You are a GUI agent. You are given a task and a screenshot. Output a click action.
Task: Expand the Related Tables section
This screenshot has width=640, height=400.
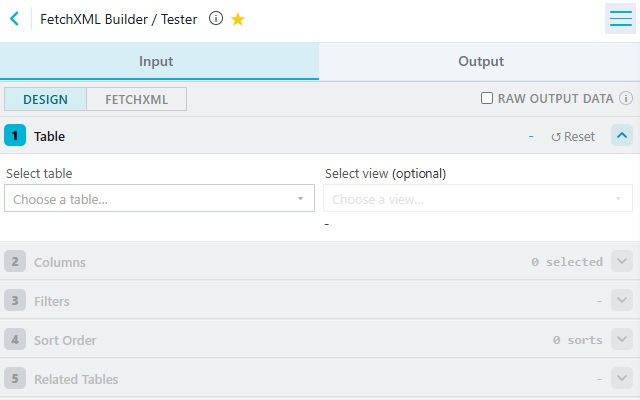click(622, 378)
